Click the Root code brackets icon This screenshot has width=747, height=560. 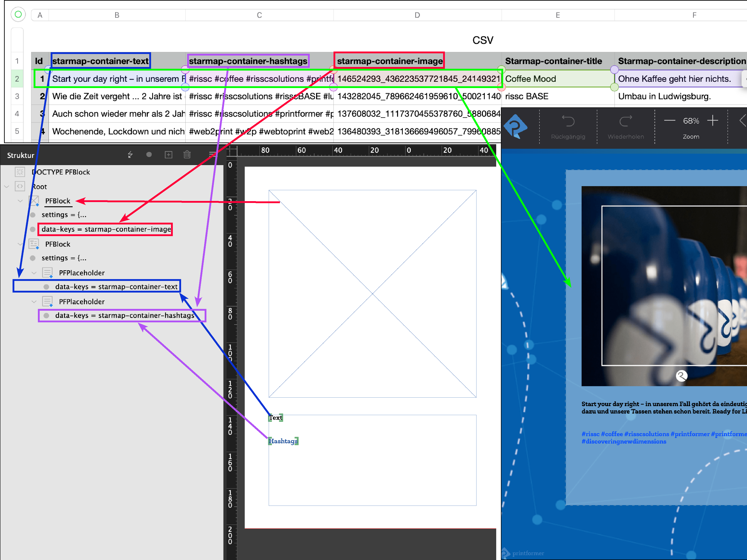pos(20,186)
